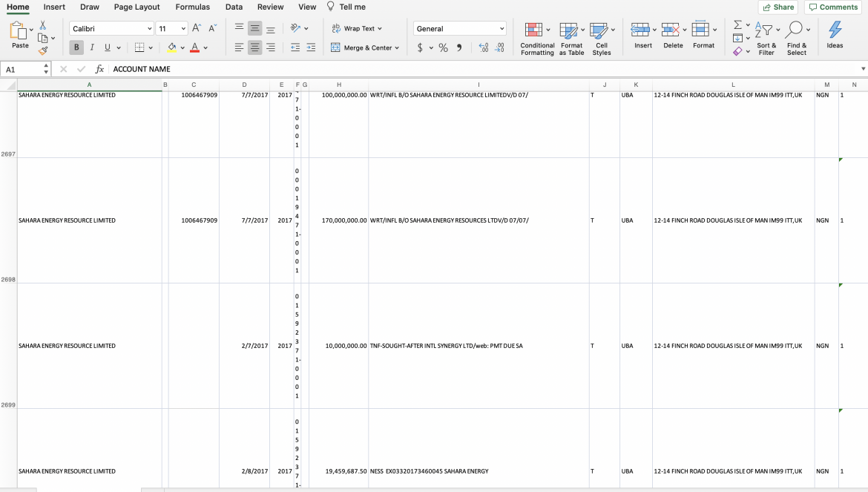
Task: Click the Comments button
Action: [833, 7]
